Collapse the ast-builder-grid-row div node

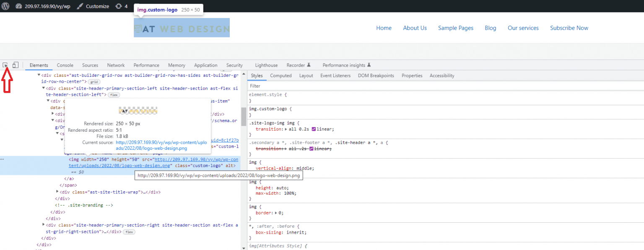(39, 76)
